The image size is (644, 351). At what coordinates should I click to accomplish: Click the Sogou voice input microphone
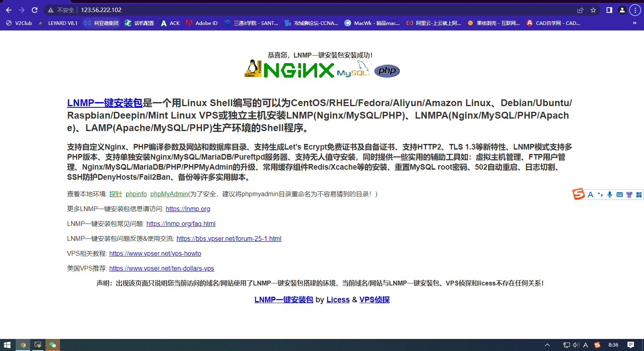(610, 195)
